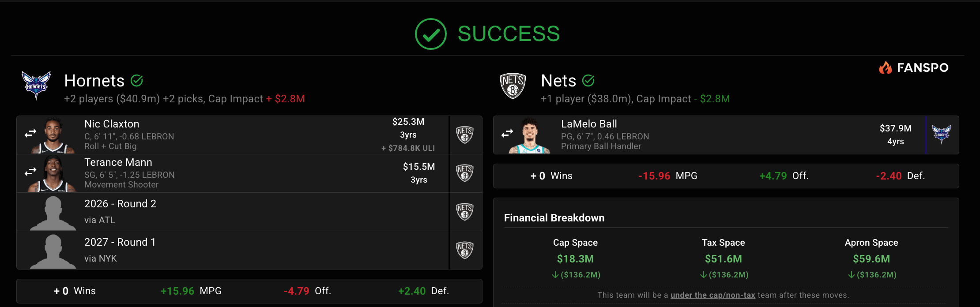Click the Hornets badge on LaMelo Ball's row

pos(941,134)
